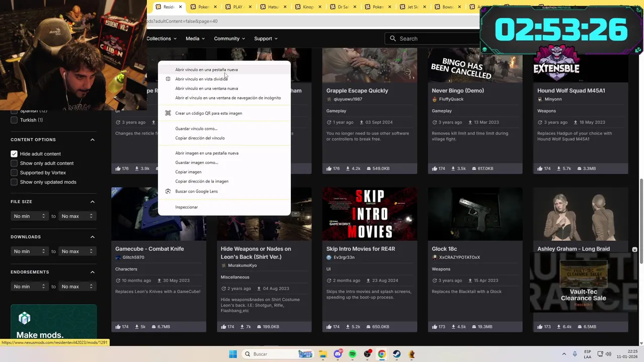Uncheck Hide adult content checkbox
644x362 pixels.
pyautogui.click(x=14, y=154)
